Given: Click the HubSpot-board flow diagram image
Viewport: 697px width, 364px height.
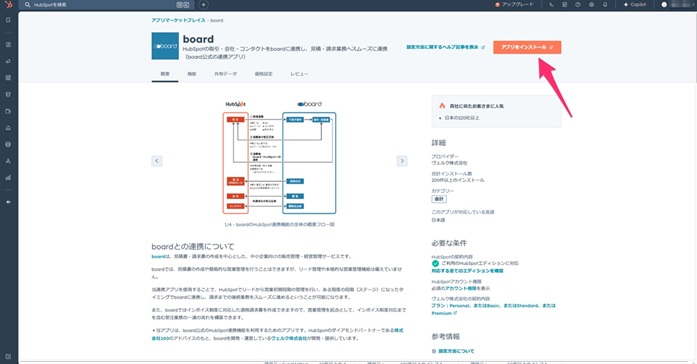Looking at the screenshot, I should tap(279, 158).
